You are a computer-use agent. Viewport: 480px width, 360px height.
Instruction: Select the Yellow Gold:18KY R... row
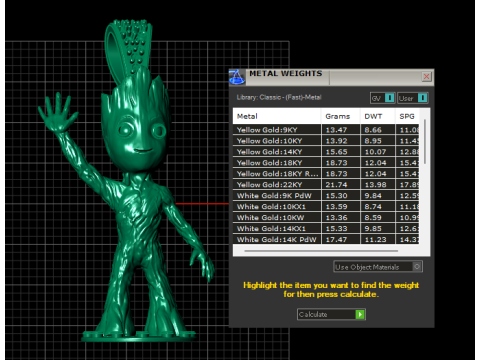pos(326,174)
